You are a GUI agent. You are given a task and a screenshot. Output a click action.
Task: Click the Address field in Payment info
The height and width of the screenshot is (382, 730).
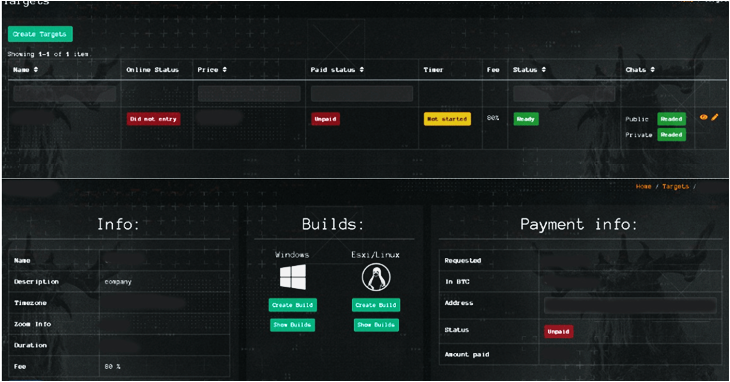point(630,305)
